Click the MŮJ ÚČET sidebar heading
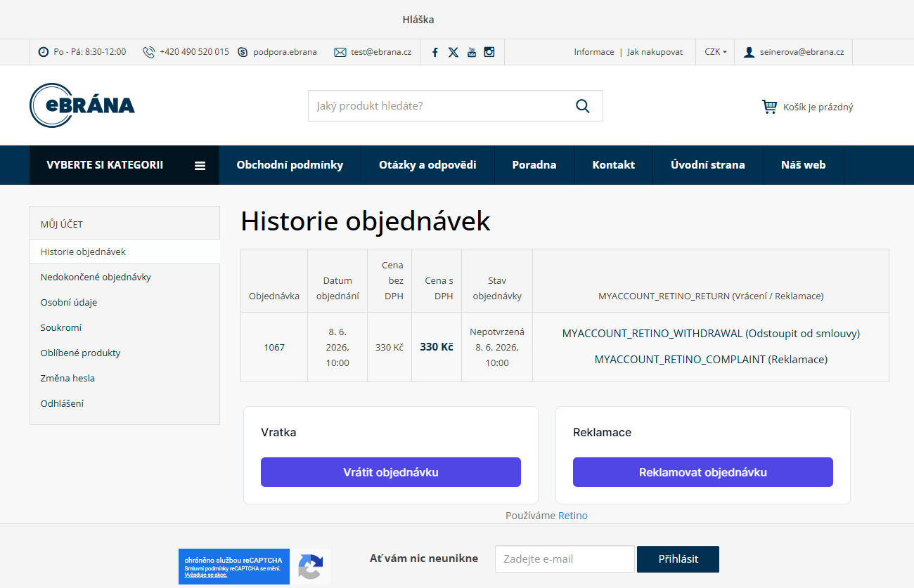The height and width of the screenshot is (588, 914). tap(62, 224)
